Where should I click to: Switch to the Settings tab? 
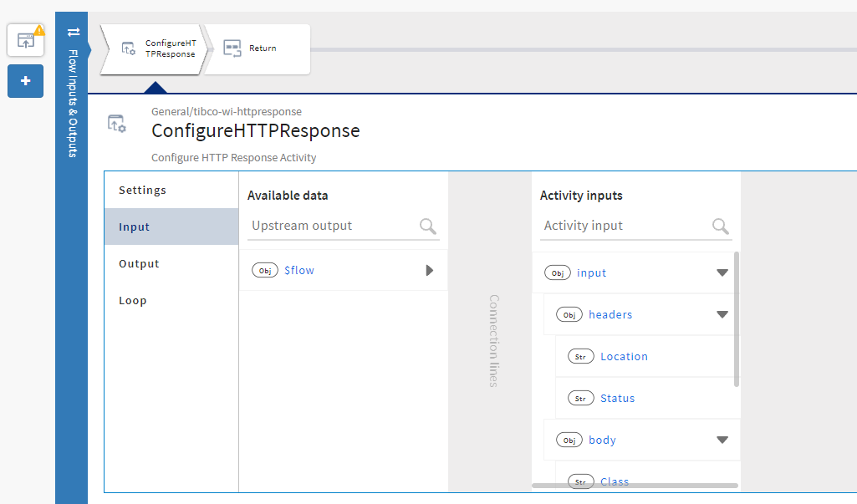pos(142,190)
